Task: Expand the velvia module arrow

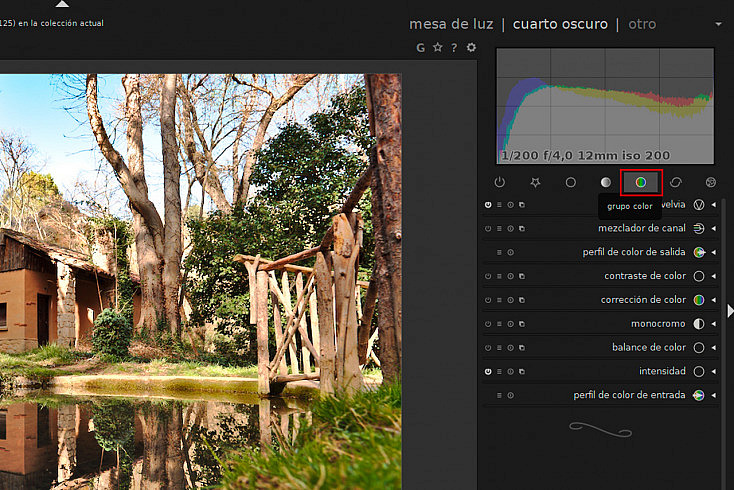Action: pyautogui.click(x=714, y=205)
